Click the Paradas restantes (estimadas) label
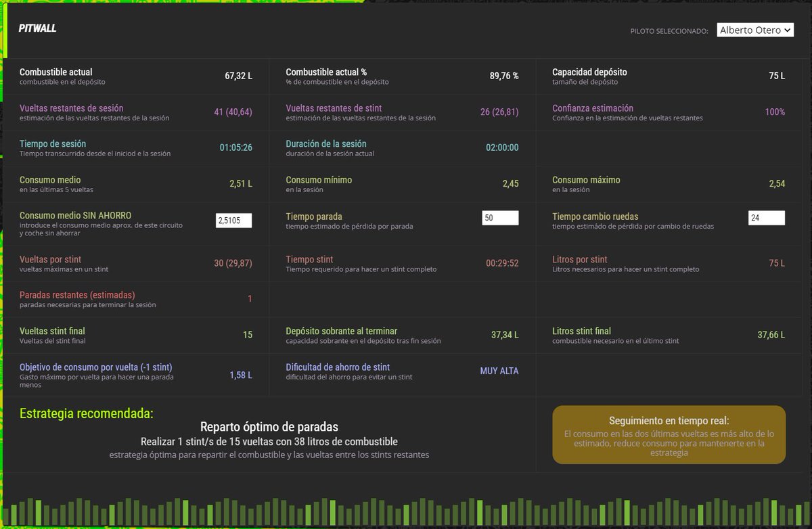The width and height of the screenshot is (812, 529). 77,295
